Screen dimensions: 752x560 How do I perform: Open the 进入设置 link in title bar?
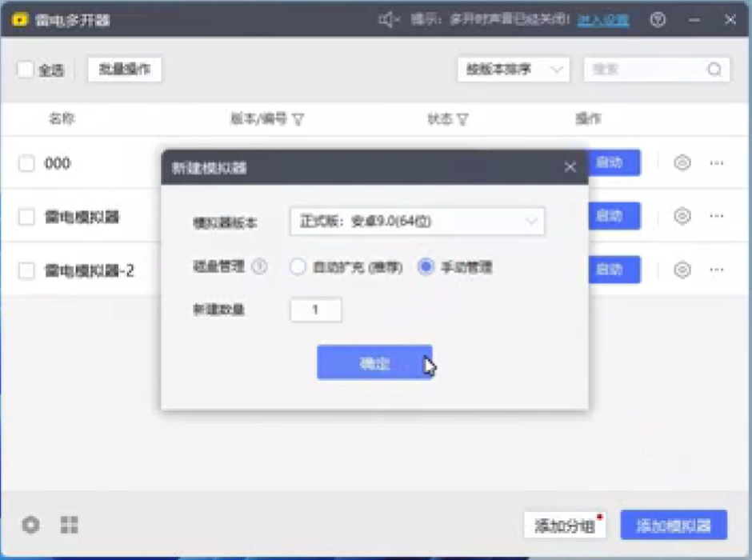[x=603, y=20]
